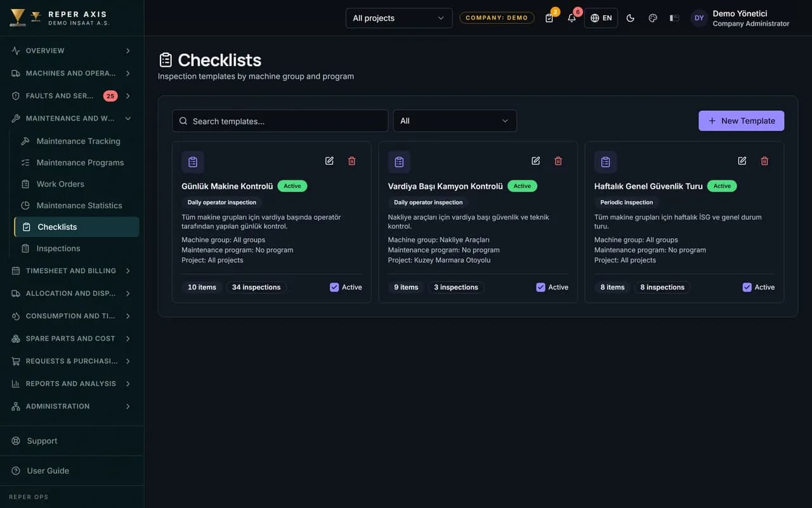
Task: Open the theme palette icon
Action: click(x=653, y=18)
